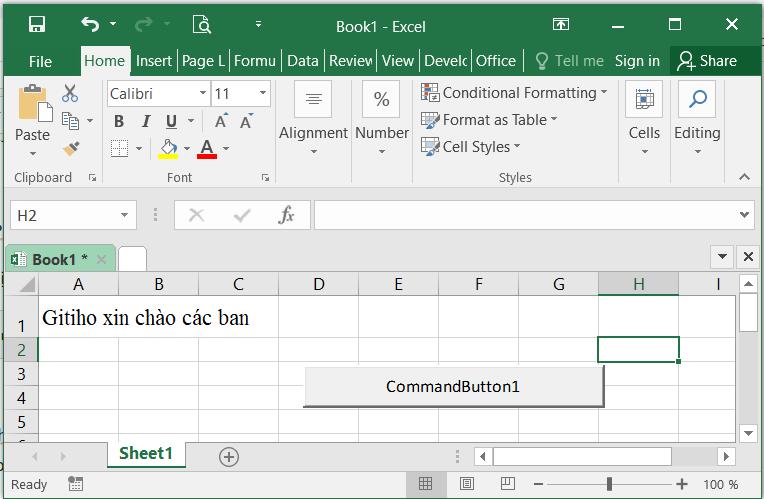Increase font size
The width and height of the screenshot is (764, 499).
[x=221, y=121]
